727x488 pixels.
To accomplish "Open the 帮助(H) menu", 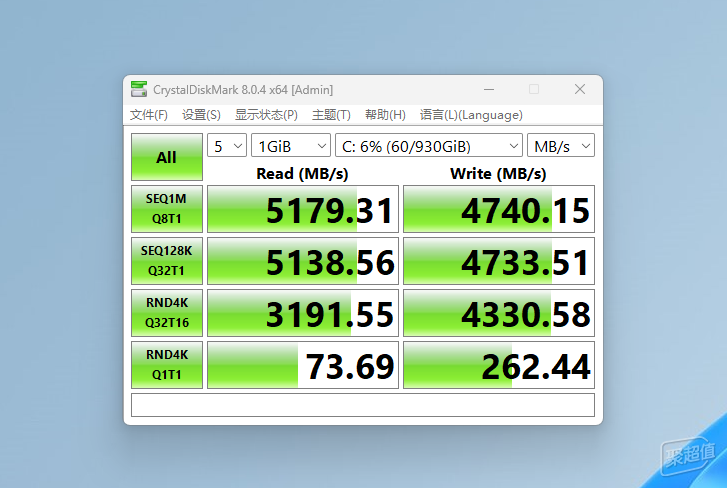I will coord(385,114).
